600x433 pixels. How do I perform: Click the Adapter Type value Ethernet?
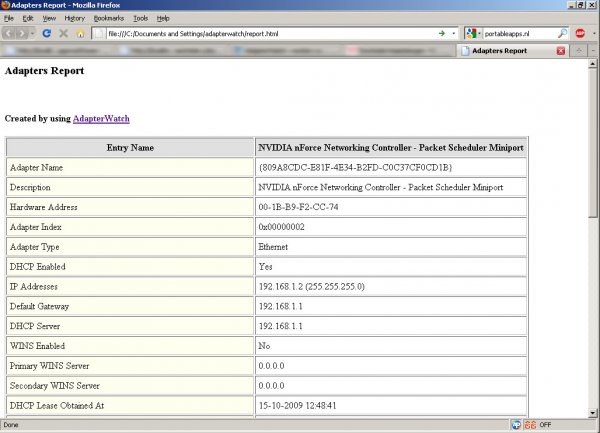273,247
